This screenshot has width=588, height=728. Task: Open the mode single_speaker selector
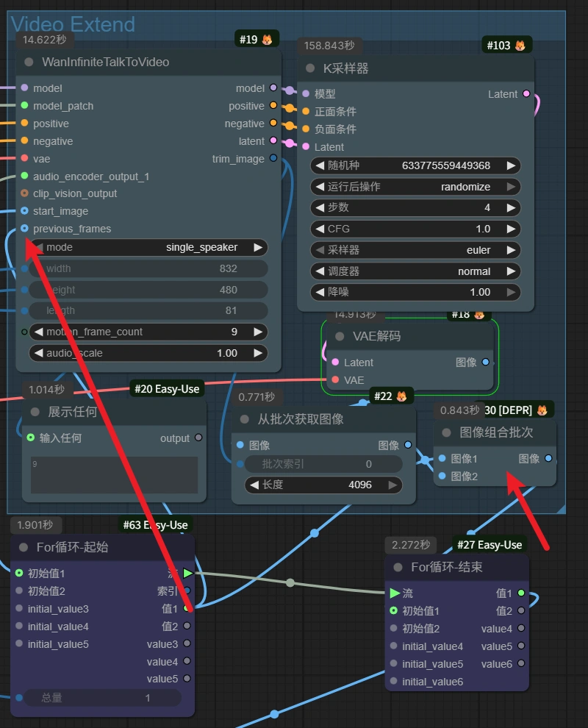coord(148,248)
